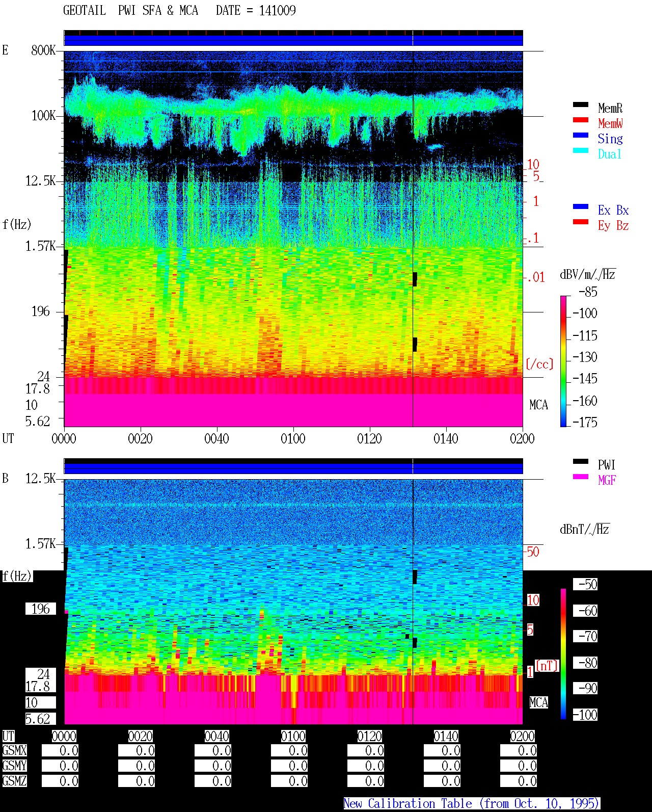Click the 'GEOTAIL PWI SFA & MCA' title

tap(130, 11)
